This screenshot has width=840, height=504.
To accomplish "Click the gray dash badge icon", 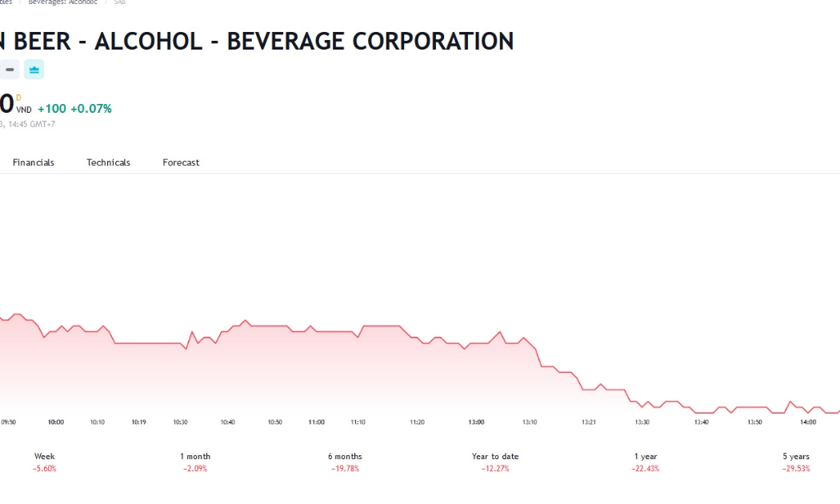I will (9, 70).
